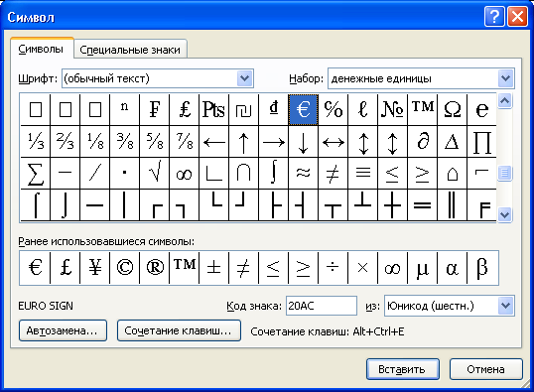Choose the care-of ℅ symbol
Screen dimensions: 534x392
pos(334,110)
